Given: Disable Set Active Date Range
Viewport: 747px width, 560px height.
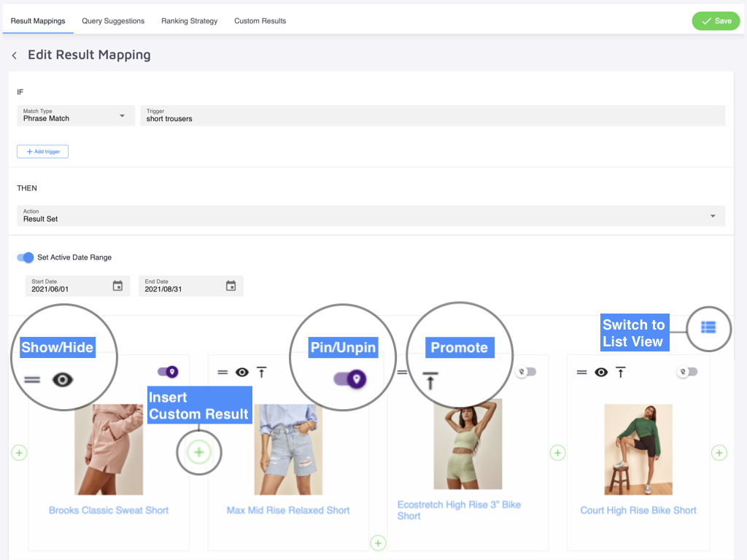Looking at the screenshot, I should pos(26,257).
